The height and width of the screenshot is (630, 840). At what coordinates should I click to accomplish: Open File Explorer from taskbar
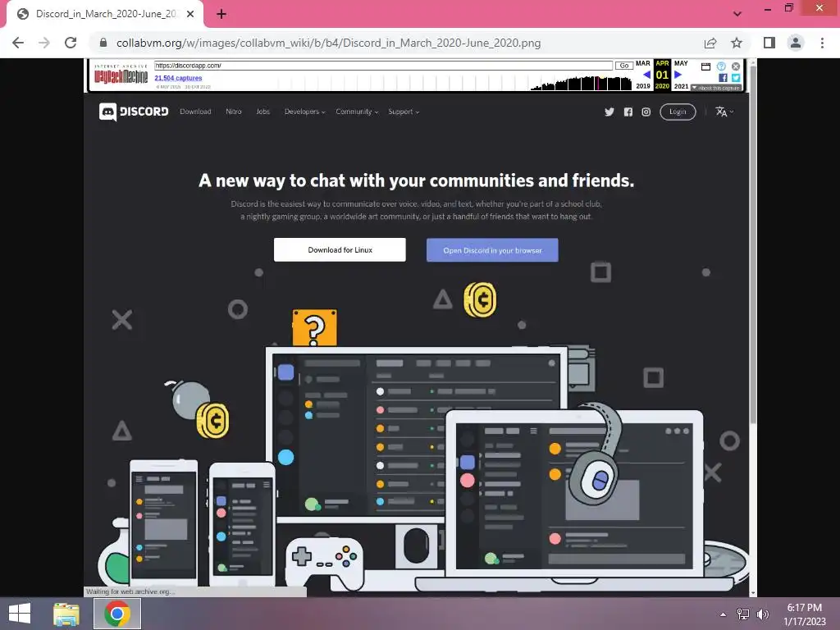66,614
